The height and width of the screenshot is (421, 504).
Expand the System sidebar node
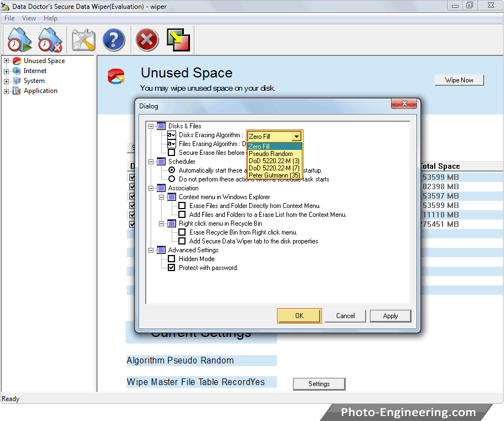pos(6,81)
